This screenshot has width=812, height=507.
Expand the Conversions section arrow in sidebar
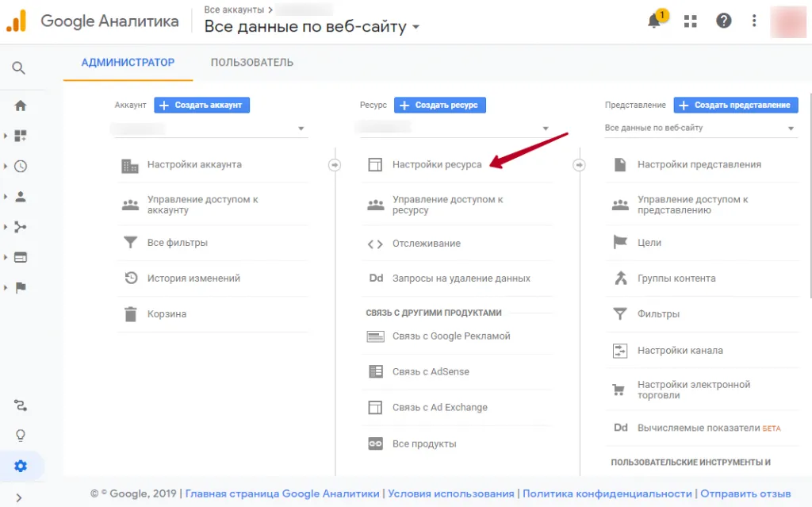(x=6, y=288)
